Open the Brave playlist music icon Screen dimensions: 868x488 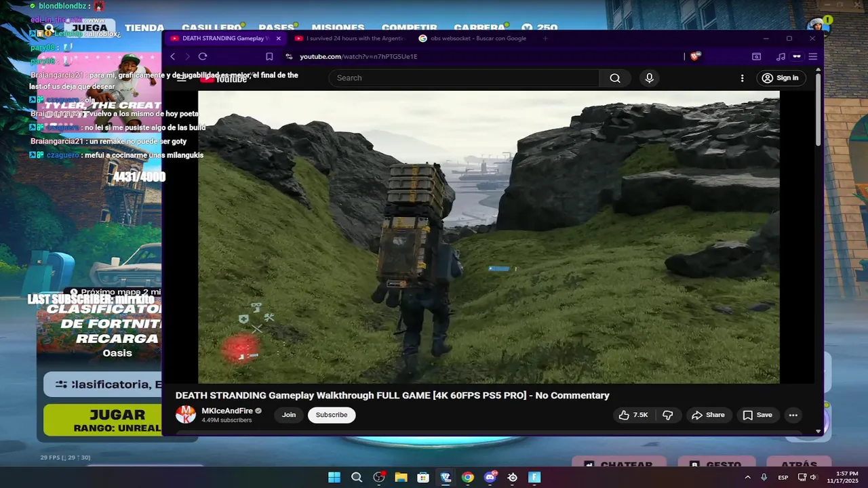tap(781, 56)
